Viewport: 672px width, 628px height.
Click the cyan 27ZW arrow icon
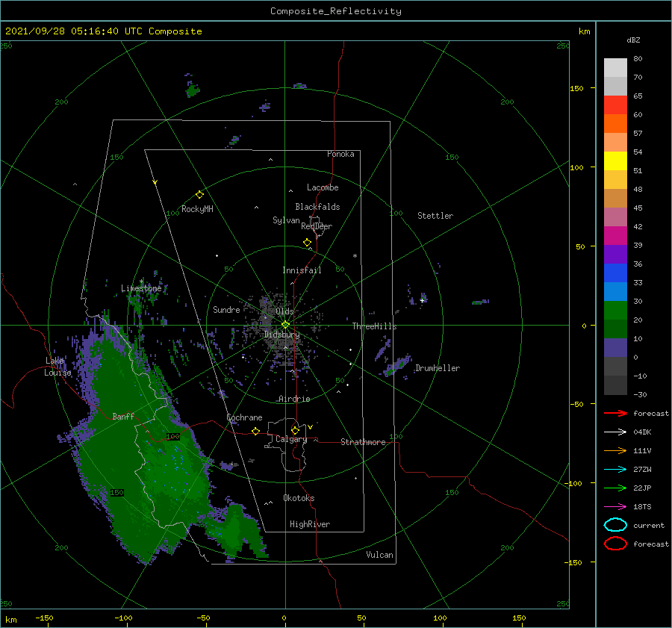point(615,470)
